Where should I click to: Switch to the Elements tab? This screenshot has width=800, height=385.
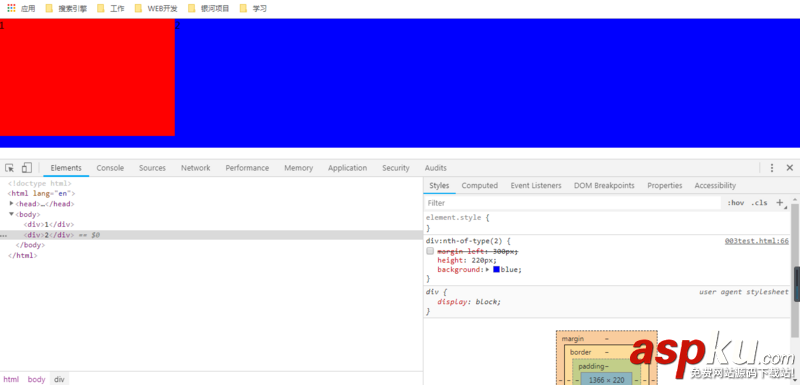(x=66, y=168)
